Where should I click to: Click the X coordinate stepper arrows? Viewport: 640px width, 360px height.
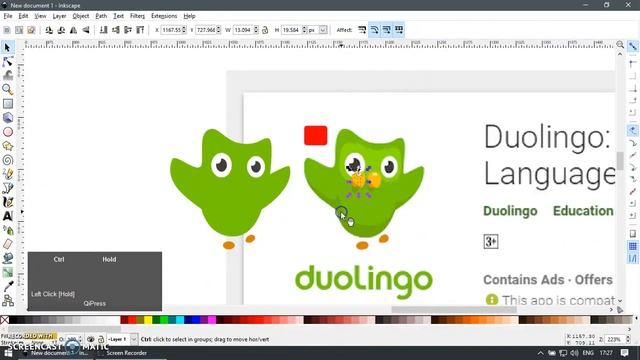pos(184,30)
